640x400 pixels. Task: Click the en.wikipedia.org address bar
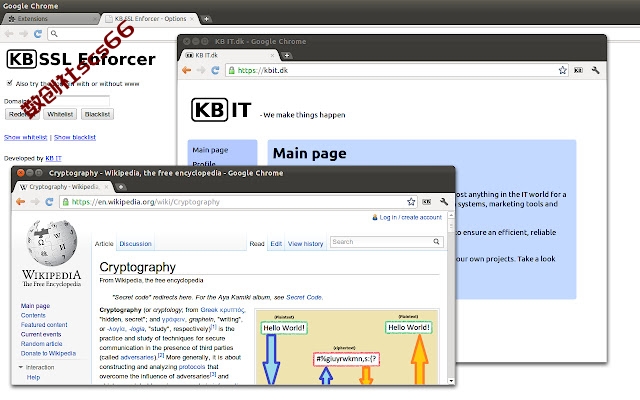238,202
